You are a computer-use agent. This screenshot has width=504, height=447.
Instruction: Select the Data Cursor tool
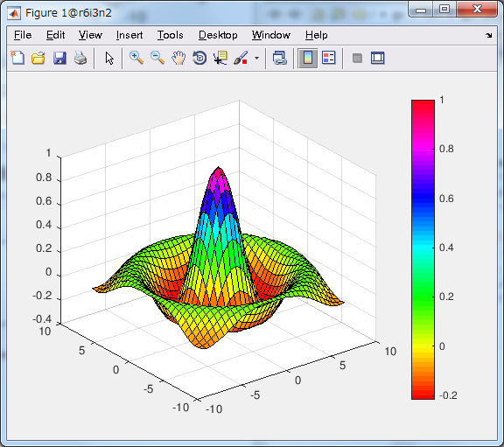point(220,58)
